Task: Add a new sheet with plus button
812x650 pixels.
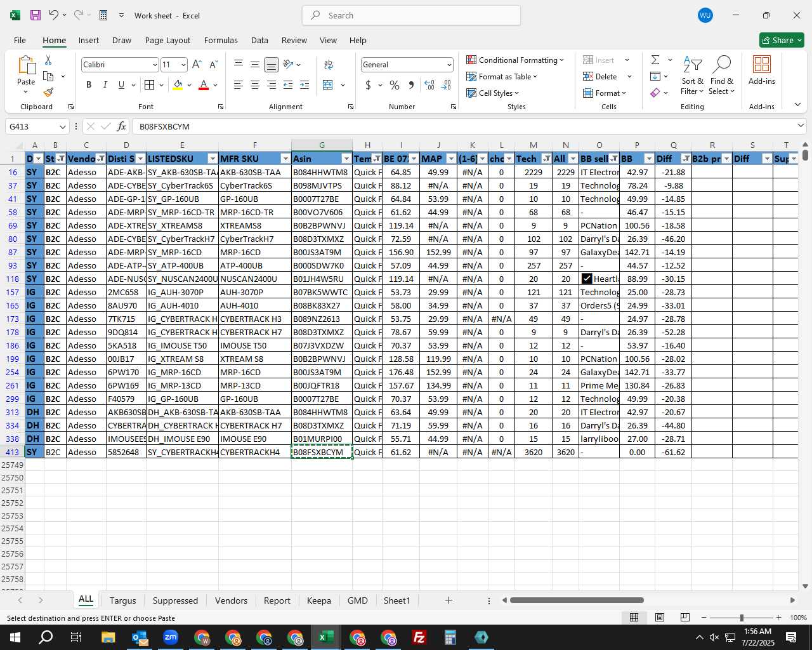Action: 449,600
